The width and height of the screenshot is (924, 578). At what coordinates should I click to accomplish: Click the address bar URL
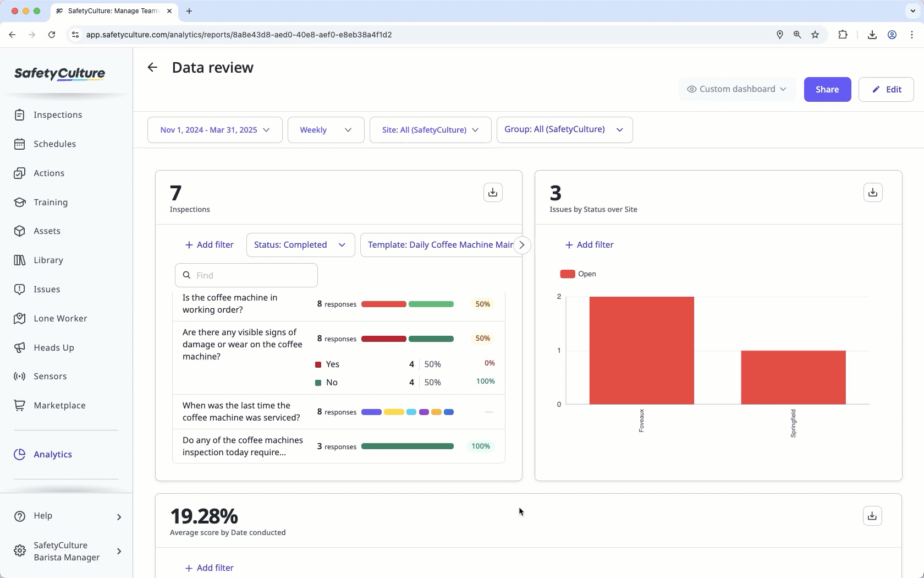click(x=239, y=35)
